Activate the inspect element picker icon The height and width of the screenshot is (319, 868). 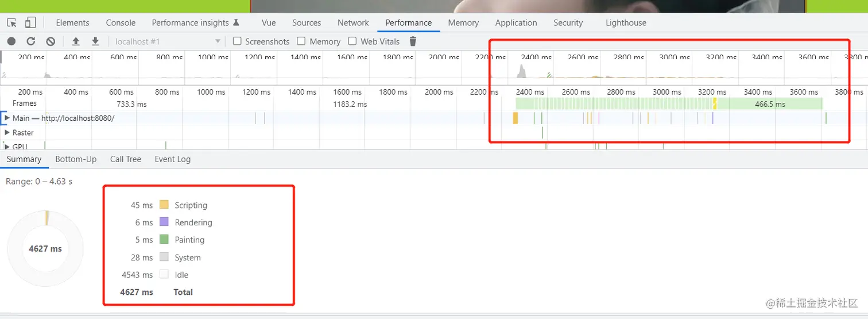[x=12, y=22]
